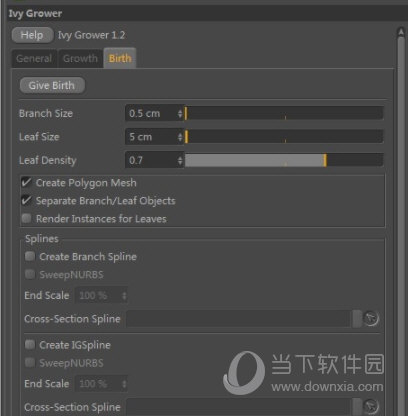Click first Cross-Section Spline picker arrow icon
408x416 pixels.
point(371,318)
